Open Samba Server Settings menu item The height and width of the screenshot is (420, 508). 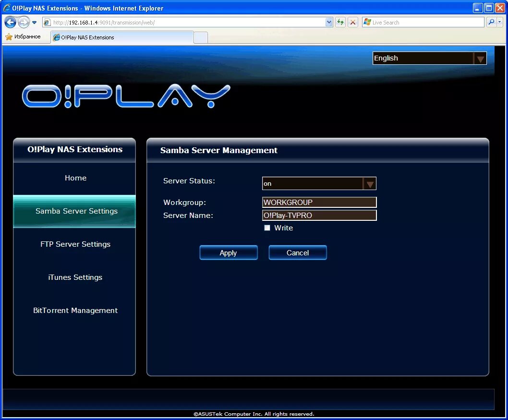(x=74, y=211)
